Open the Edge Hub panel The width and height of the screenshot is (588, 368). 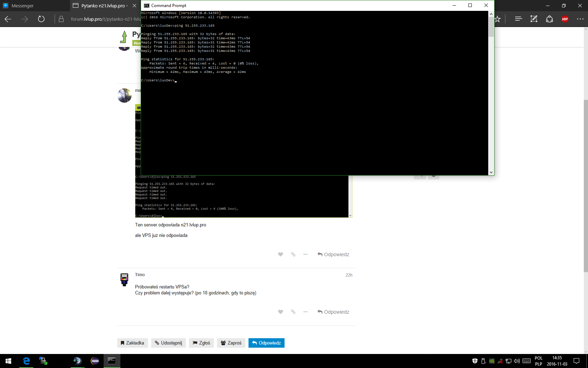click(518, 19)
